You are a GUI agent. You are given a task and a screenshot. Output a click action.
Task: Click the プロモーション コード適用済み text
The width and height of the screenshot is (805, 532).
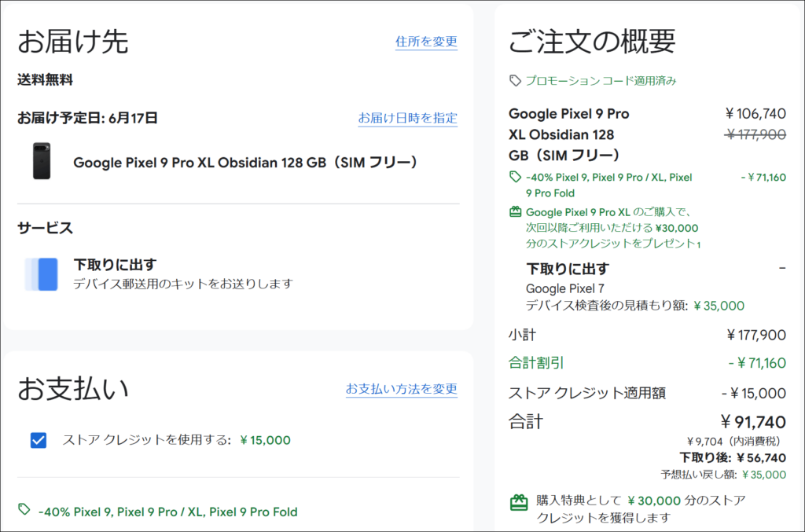(601, 80)
